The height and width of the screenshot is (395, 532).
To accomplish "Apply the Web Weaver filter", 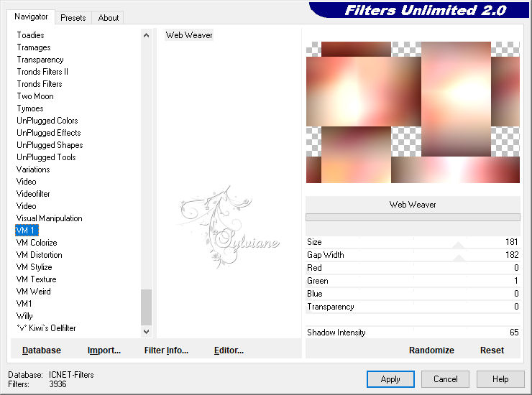I will (390, 379).
